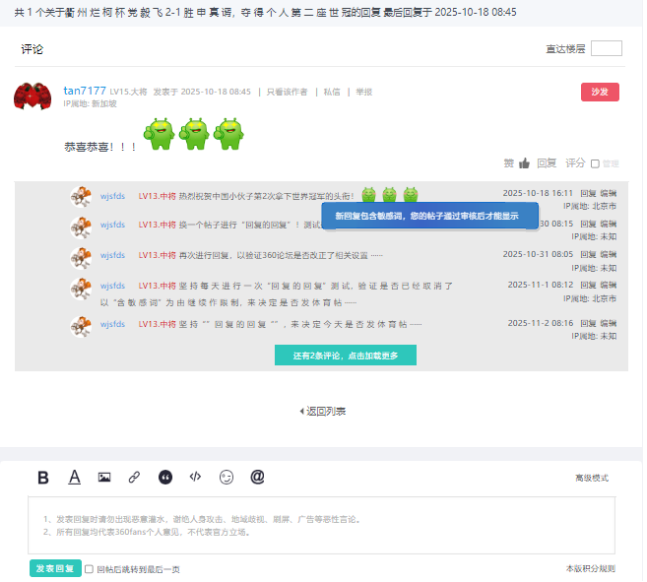Click the red 沙发 badge

click(x=600, y=92)
